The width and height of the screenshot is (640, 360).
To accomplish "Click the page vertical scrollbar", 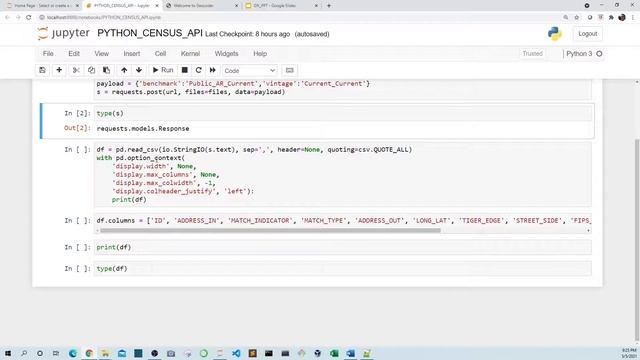I will click(x=637, y=241).
